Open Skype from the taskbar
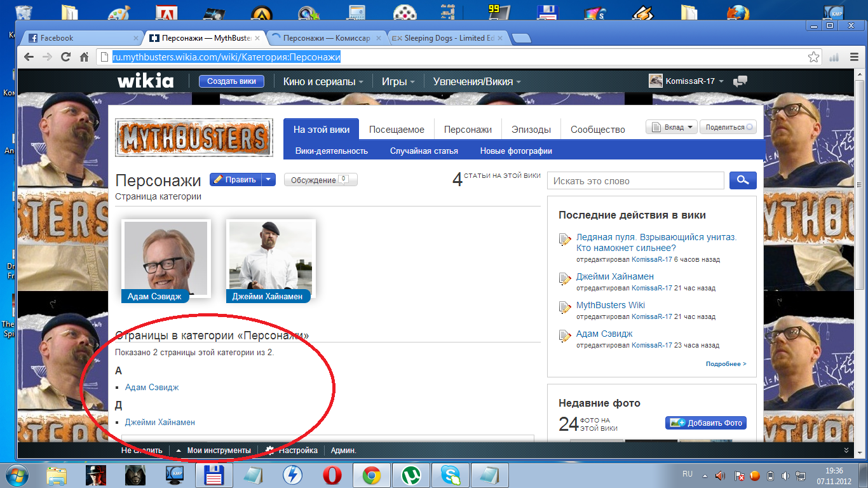This screenshot has width=868, height=488. [451, 475]
